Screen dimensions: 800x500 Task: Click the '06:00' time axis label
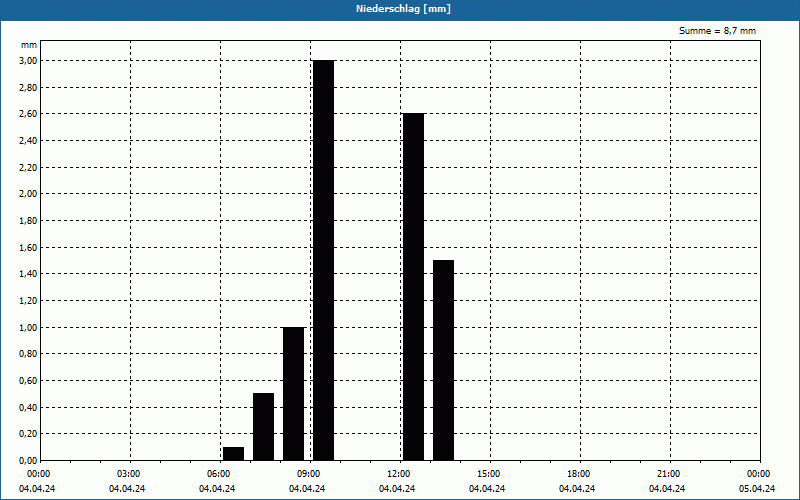217,474
